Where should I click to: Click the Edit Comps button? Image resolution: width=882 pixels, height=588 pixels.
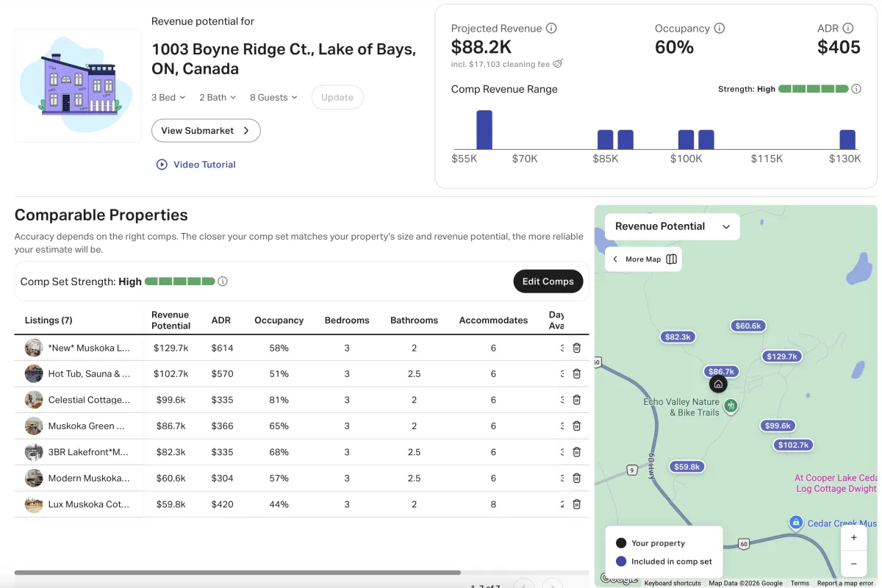[x=548, y=282]
